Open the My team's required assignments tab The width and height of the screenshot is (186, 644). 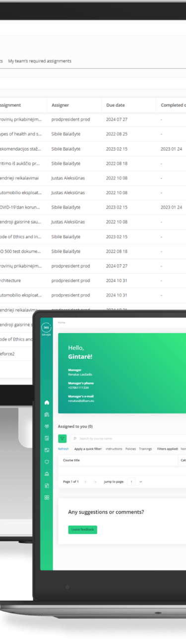pos(40,61)
